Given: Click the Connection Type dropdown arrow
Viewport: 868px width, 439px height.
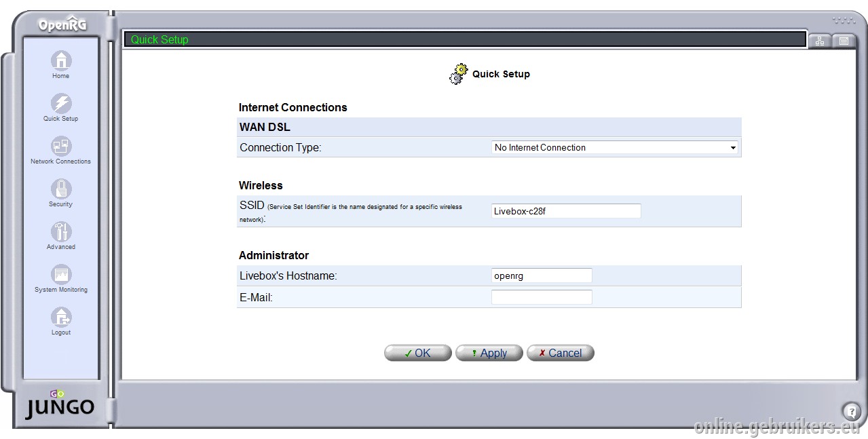Looking at the screenshot, I should tap(733, 147).
